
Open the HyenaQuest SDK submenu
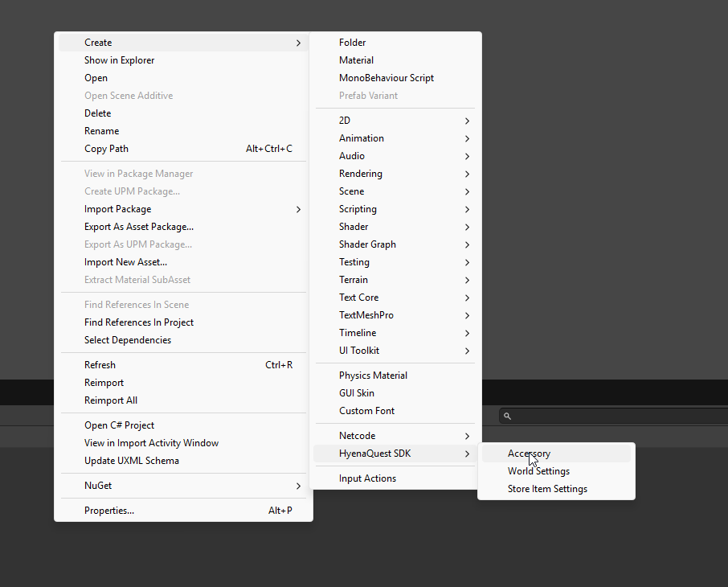click(395, 454)
